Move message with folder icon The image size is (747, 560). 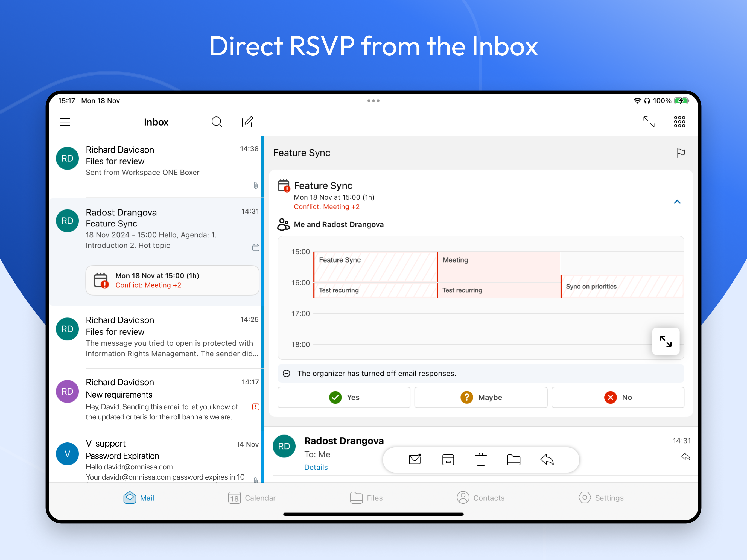pos(513,460)
